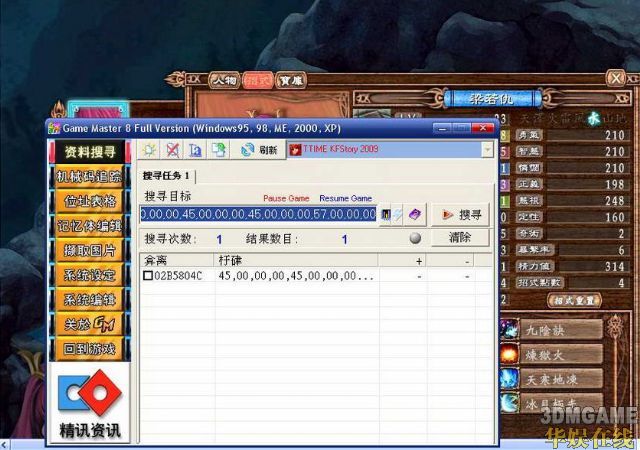Click the 正義 stat value 198
640x450 pixels.
pos(615,185)
